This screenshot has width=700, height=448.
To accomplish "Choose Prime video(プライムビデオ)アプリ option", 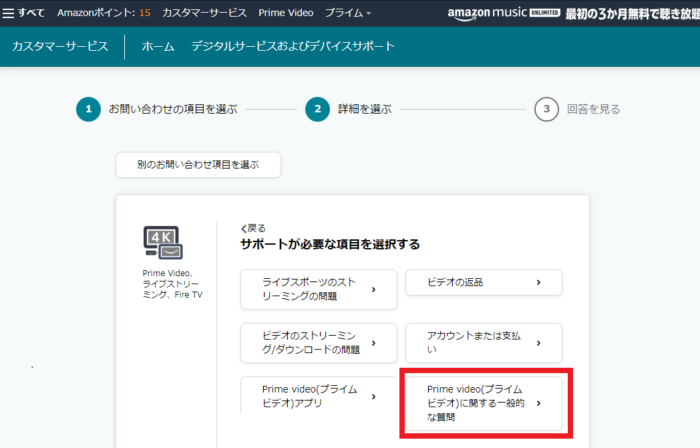I will (319, 396).
